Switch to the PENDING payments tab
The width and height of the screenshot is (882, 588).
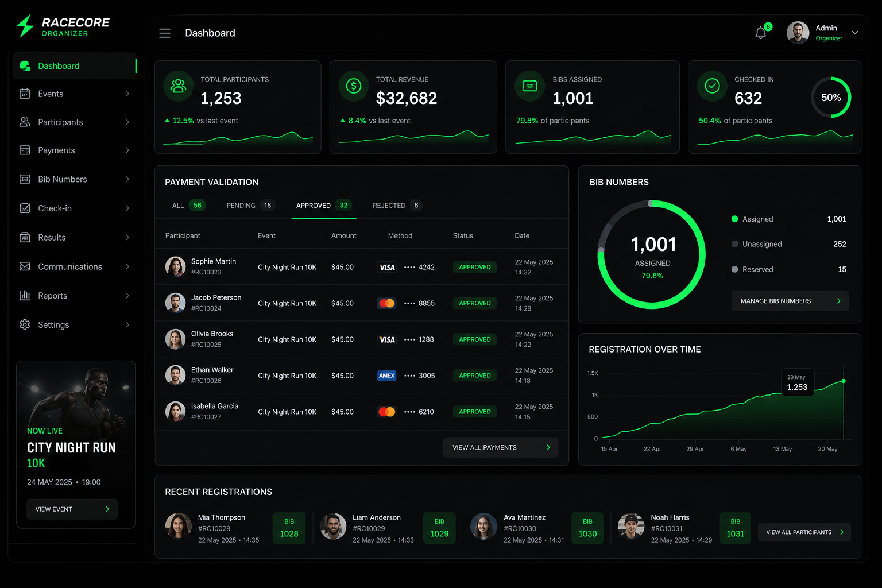click(250, 205)
